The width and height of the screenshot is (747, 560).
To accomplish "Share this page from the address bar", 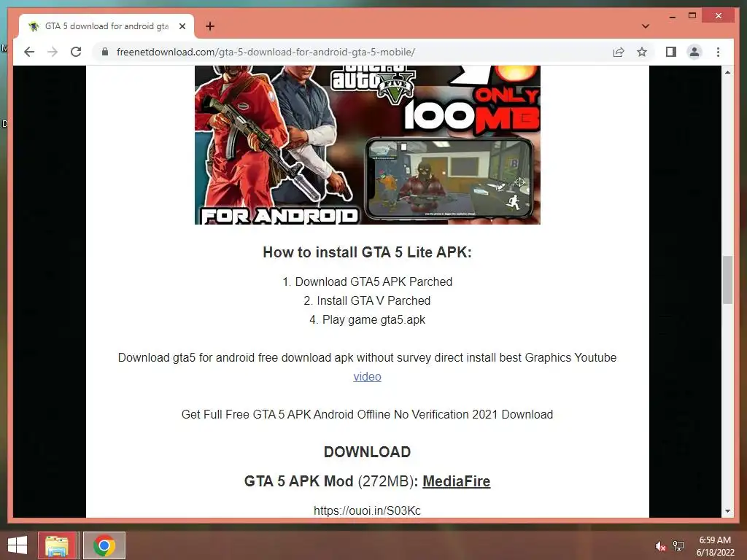I will [x=619, y=52].
